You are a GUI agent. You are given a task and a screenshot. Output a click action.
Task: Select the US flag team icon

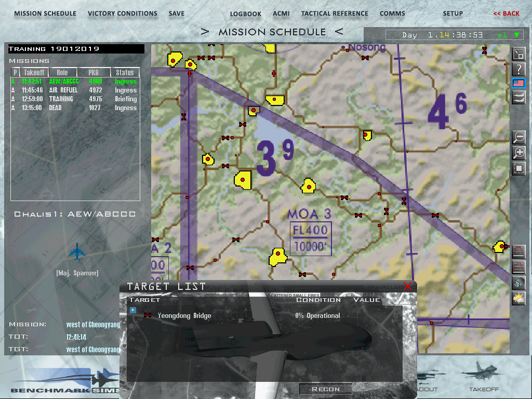[518, 83]
